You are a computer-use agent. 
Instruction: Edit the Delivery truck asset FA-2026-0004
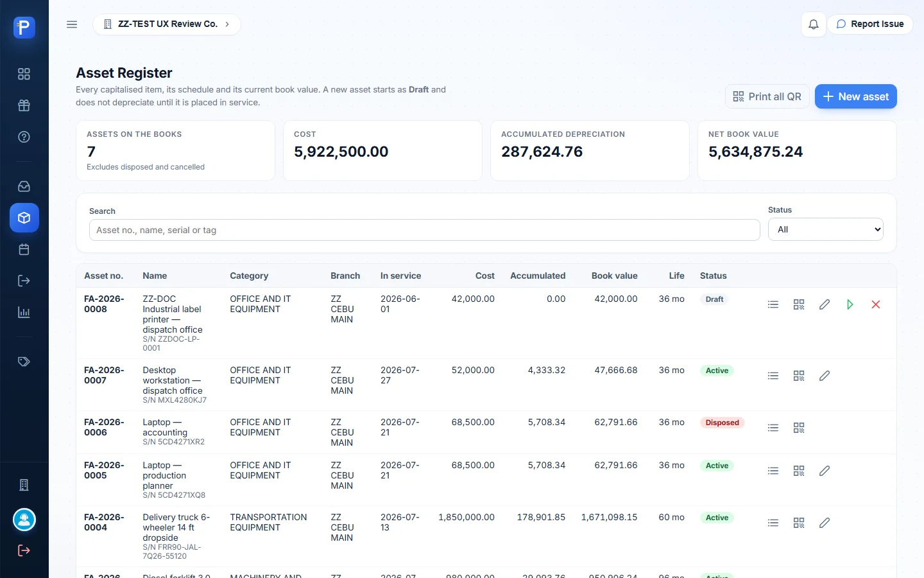coord(825,523)
